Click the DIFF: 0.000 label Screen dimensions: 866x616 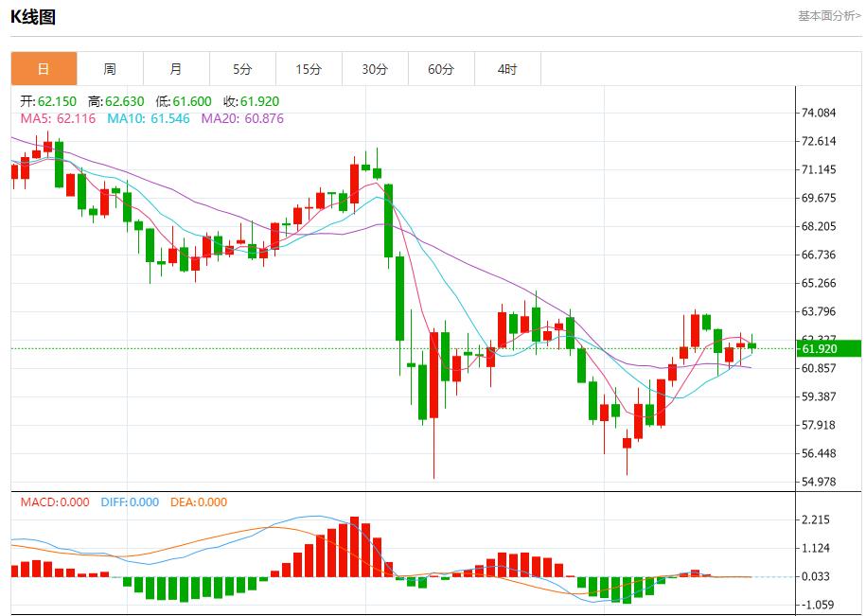(x=130, y=502)
